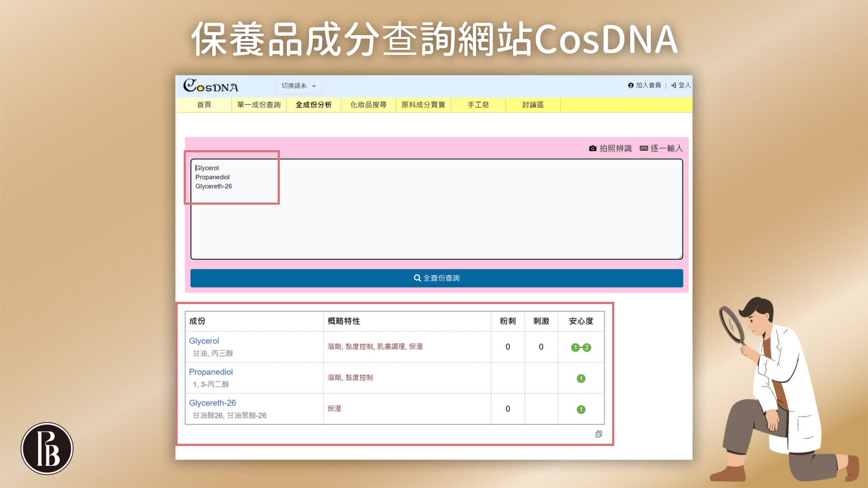Click the 粉刺 value 0 for Glycerol

[508, 347]
